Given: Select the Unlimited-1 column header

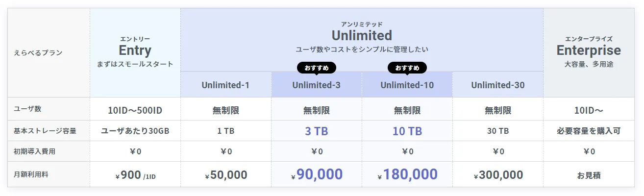Looking at the screenshot, I should tap(225, 85).
